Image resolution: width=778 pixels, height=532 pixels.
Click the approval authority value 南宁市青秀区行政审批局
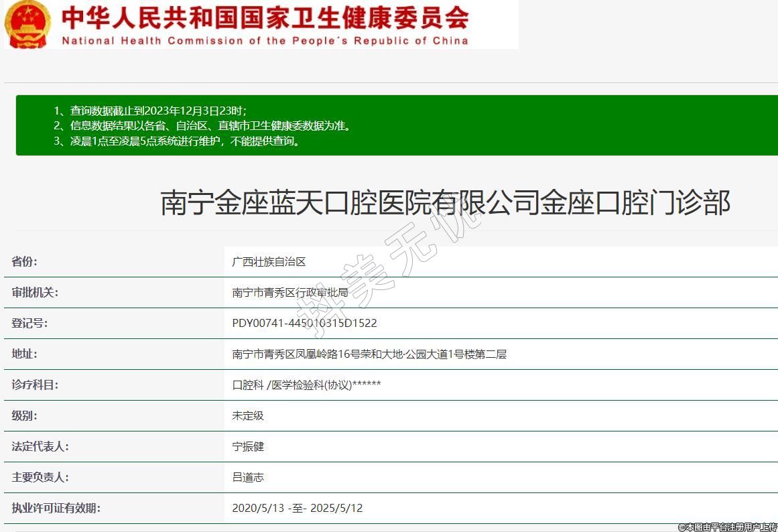click(x=289, y=293)
